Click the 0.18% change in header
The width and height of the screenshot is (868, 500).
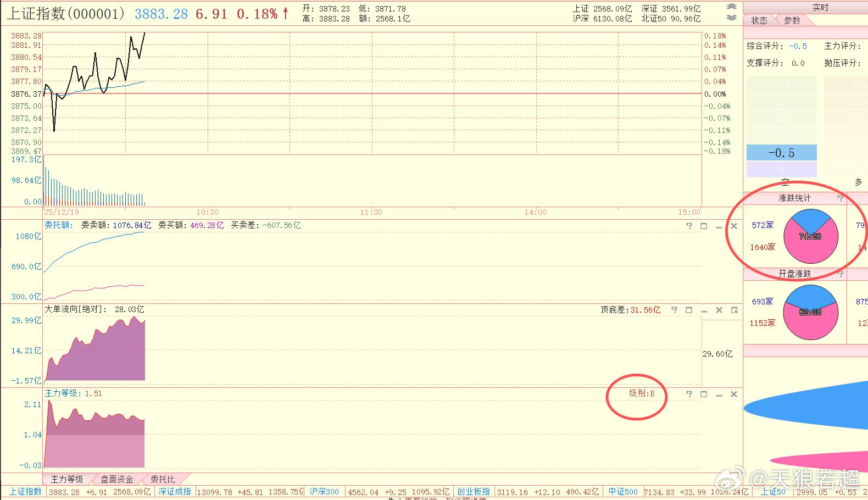pyautogui.click(x=257, y=14)
